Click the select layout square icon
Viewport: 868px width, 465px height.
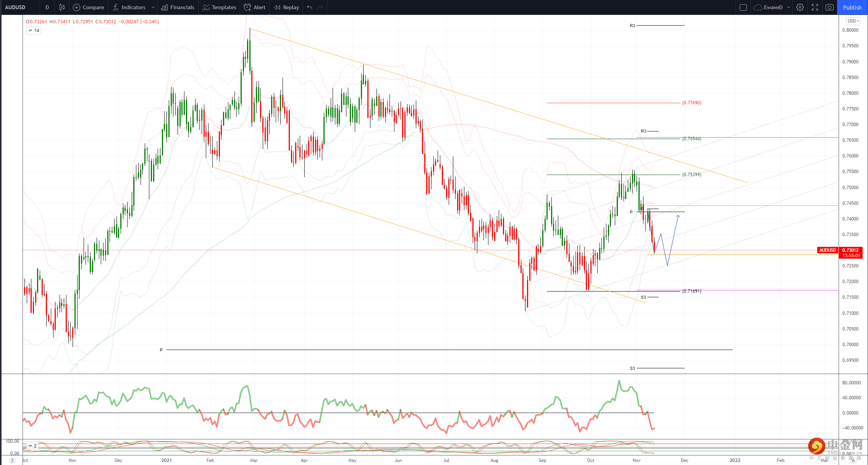click(x=743, y=7)
